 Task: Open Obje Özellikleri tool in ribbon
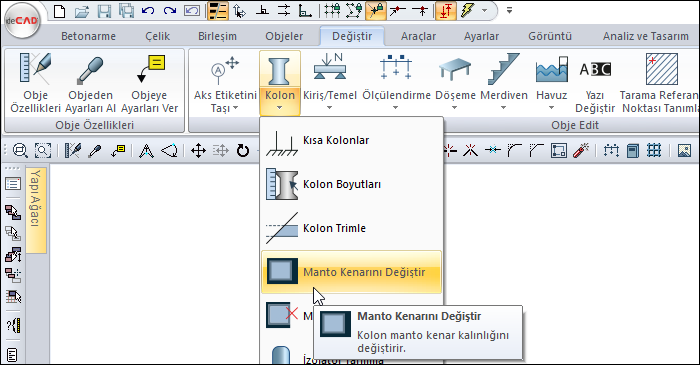pyautogui.click(x=35, y=83)
